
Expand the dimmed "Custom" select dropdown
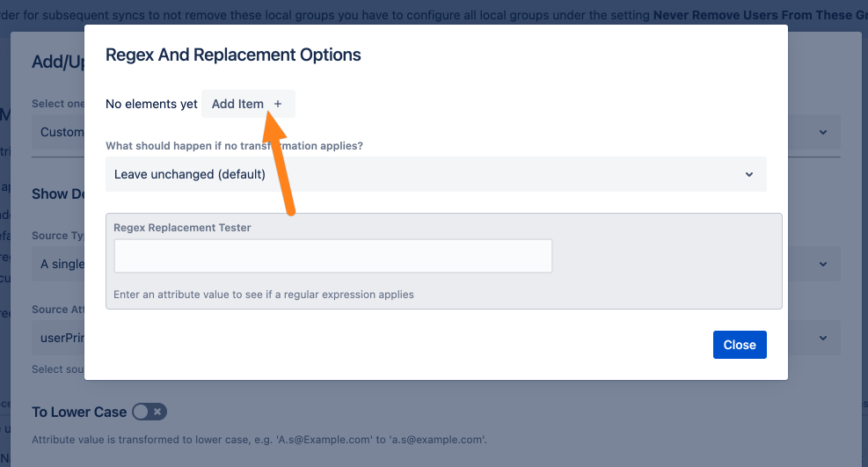60,132
